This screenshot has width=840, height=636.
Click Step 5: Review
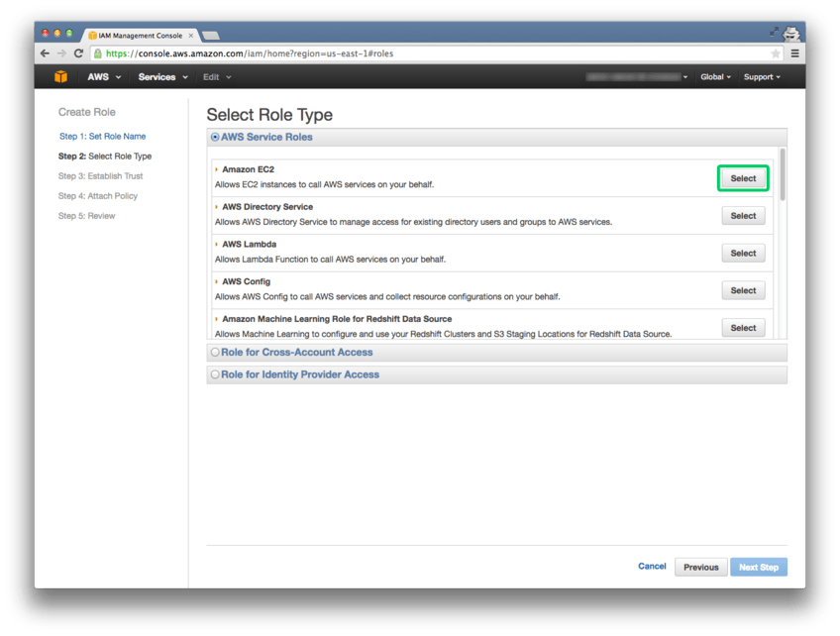(x=87, y=216)
